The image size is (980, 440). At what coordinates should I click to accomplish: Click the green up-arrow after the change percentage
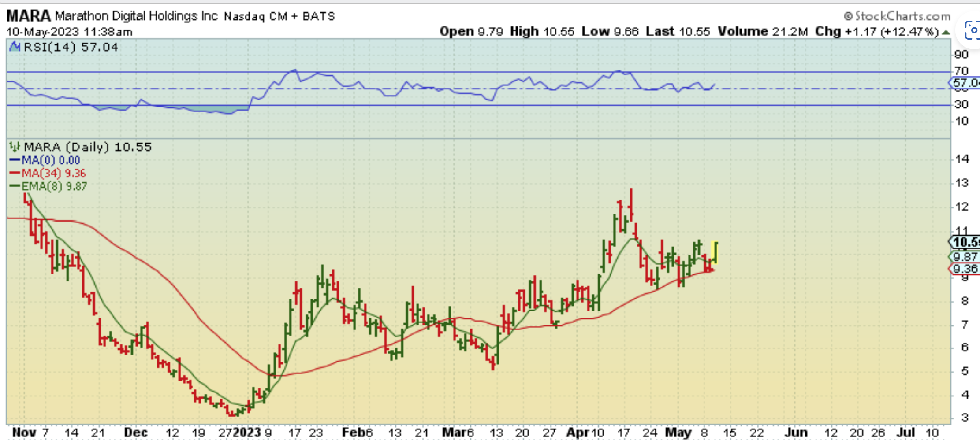[945, 32]
